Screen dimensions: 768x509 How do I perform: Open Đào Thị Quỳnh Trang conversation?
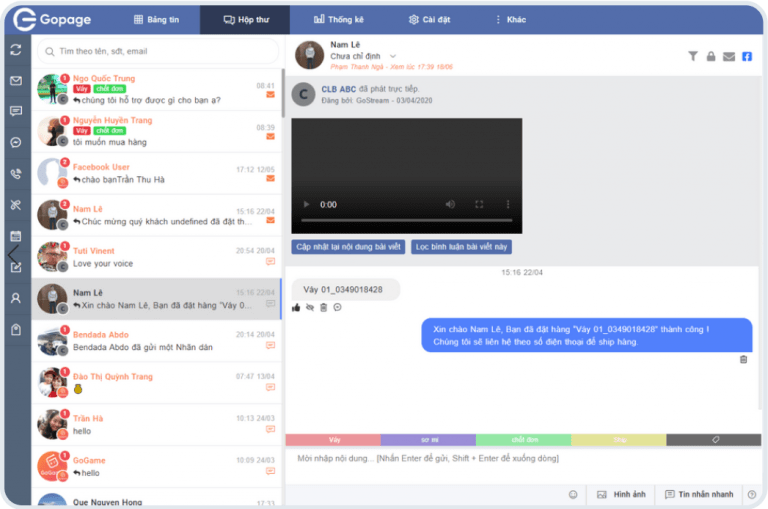pos(156,383)
